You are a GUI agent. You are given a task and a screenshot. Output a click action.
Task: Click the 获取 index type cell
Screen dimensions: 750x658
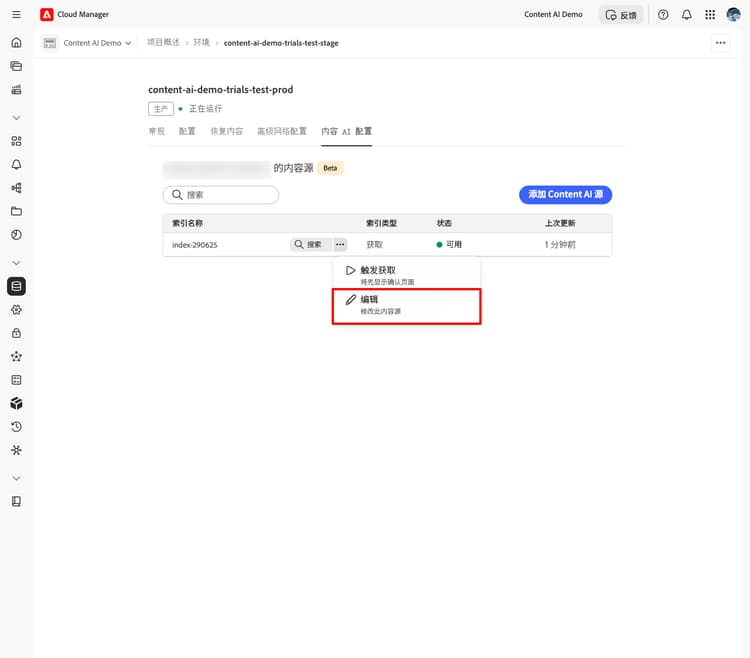pyautogui.click(x=375, y=245)
